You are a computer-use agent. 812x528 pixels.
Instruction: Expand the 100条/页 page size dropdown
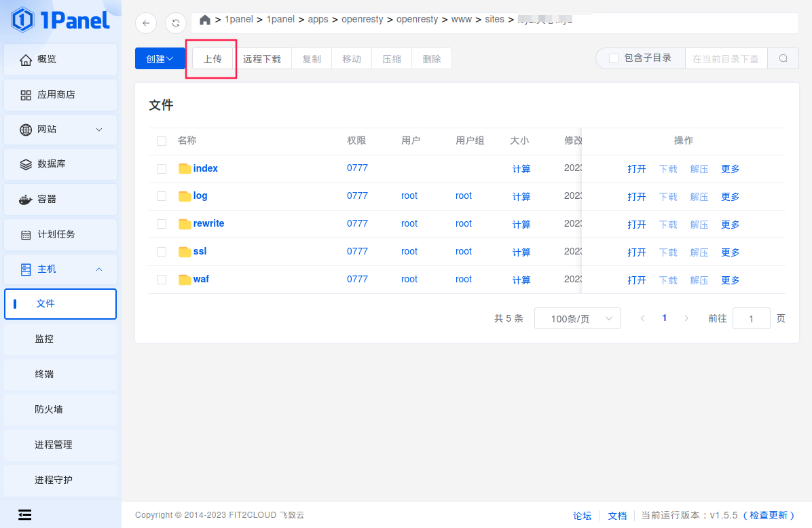coord(577,318)
